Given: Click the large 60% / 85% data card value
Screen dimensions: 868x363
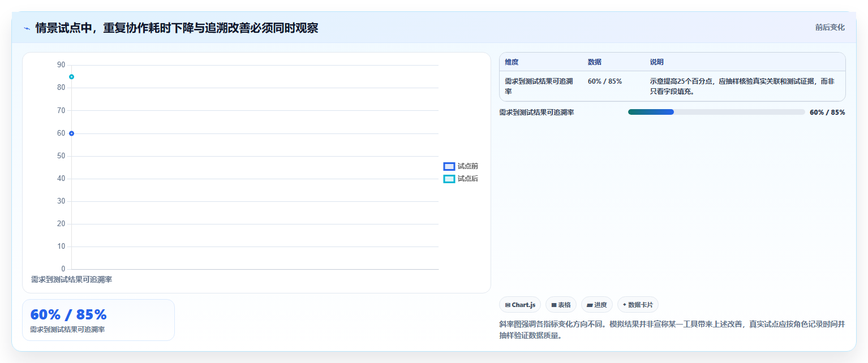Looking at the screenshot, I should click(x=68, y=315).
